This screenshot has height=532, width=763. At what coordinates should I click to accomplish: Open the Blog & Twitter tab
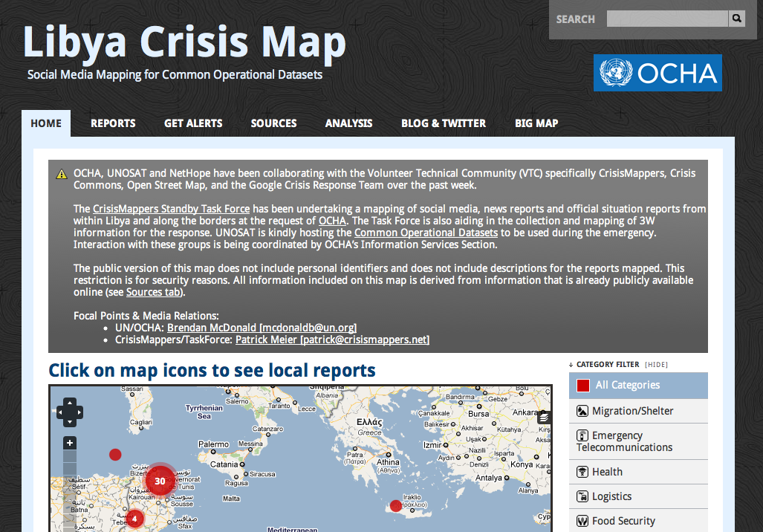point(444,123)
